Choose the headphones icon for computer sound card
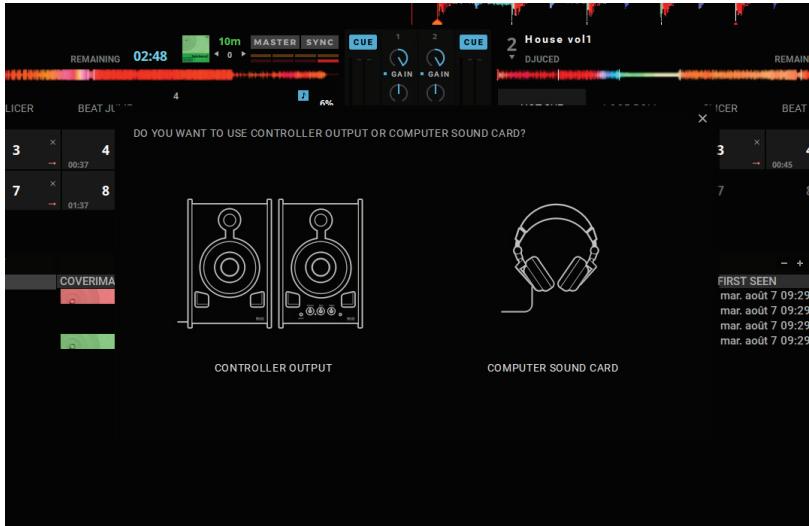This screenshot has width=809, height=526. 550,258
